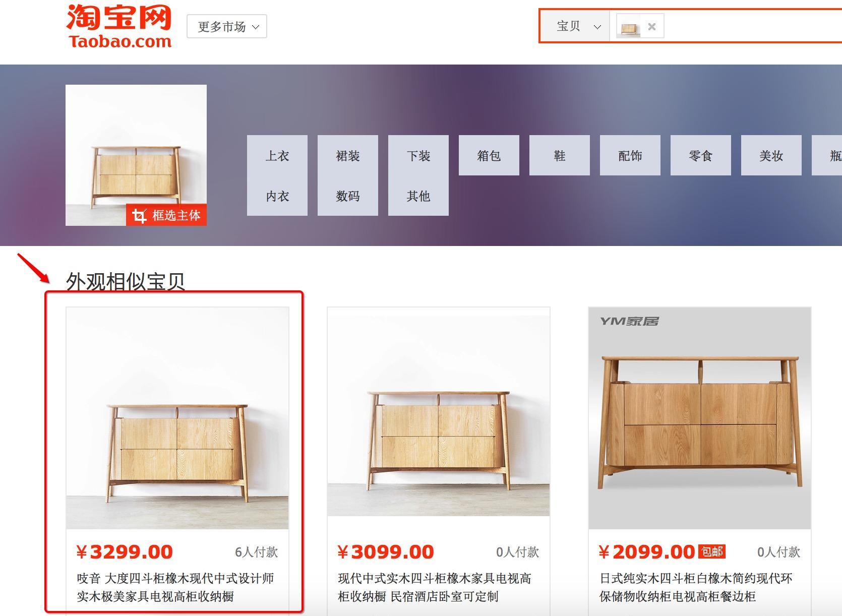Pick the 配饰 category tile
Screen dimensions: 842x616
630,155
